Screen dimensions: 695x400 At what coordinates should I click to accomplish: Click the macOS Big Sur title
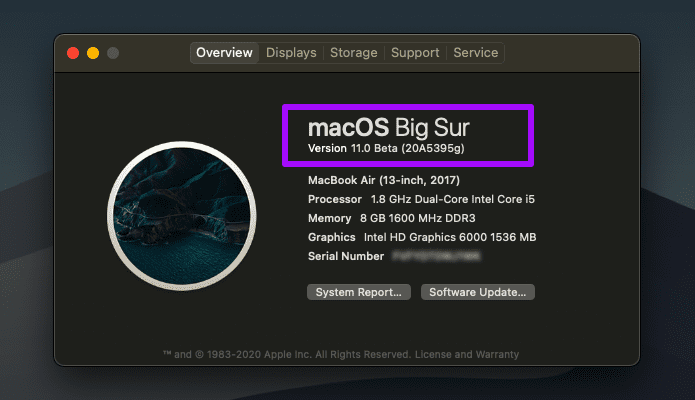pyautogui.click(x=388, y=128)
